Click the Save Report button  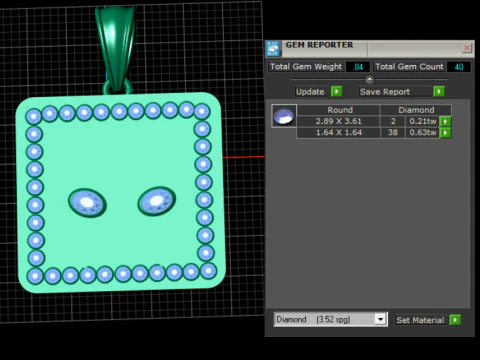[x=385, y=91]
